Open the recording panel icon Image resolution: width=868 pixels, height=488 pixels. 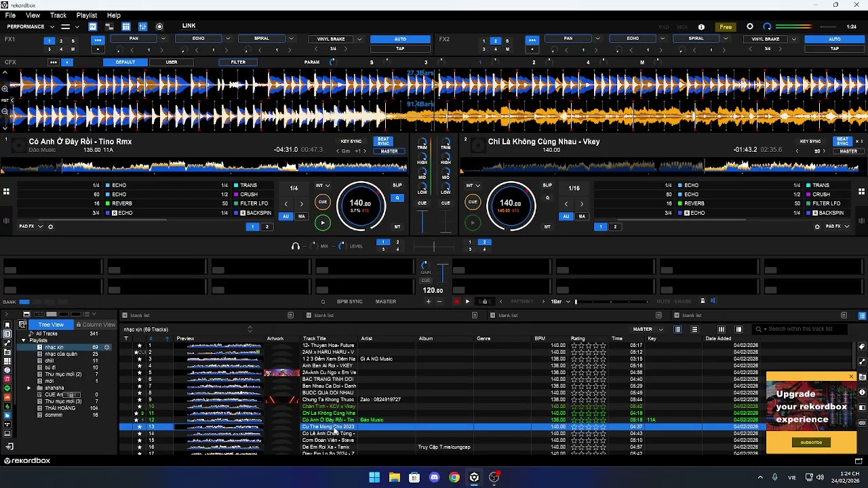click(159, 26)
